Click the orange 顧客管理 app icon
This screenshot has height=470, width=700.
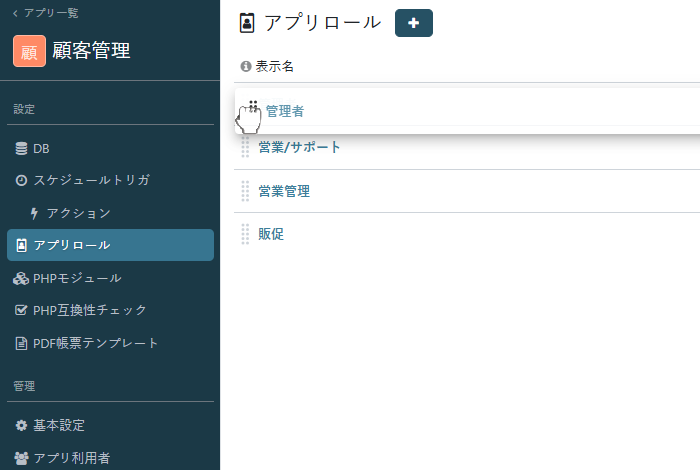29,51
